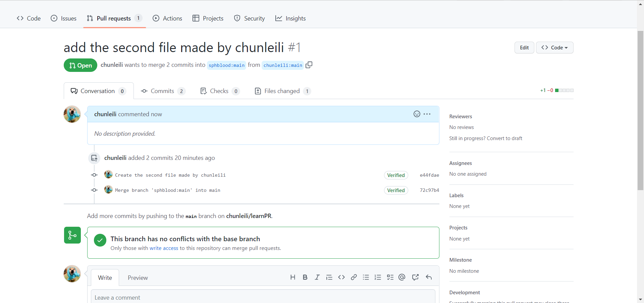The height and width of the screenshot is (303, 644).
Task: Go to the Issues tab
Action: pyautogui.click(x=63, y=18)
